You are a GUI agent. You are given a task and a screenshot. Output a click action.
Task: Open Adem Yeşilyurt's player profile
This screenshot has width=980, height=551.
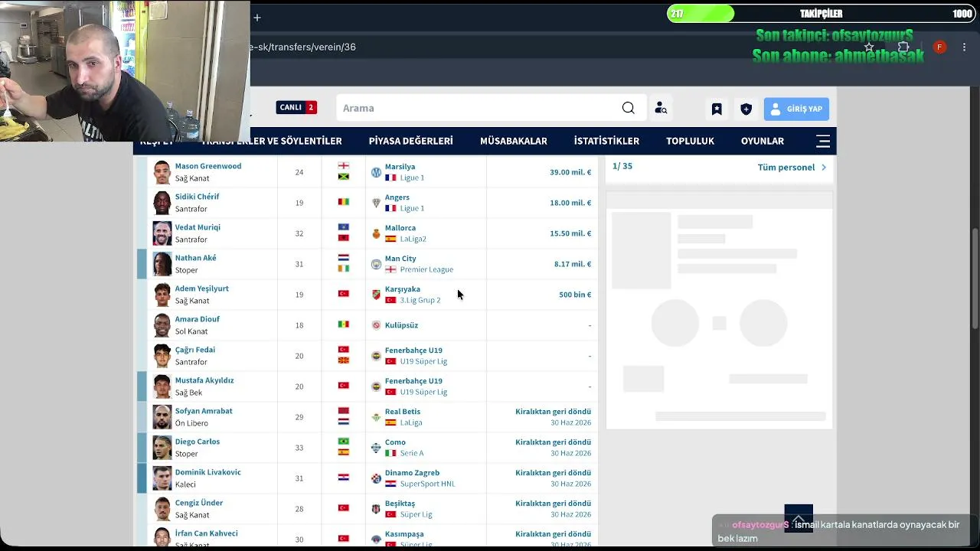(202, 289)
